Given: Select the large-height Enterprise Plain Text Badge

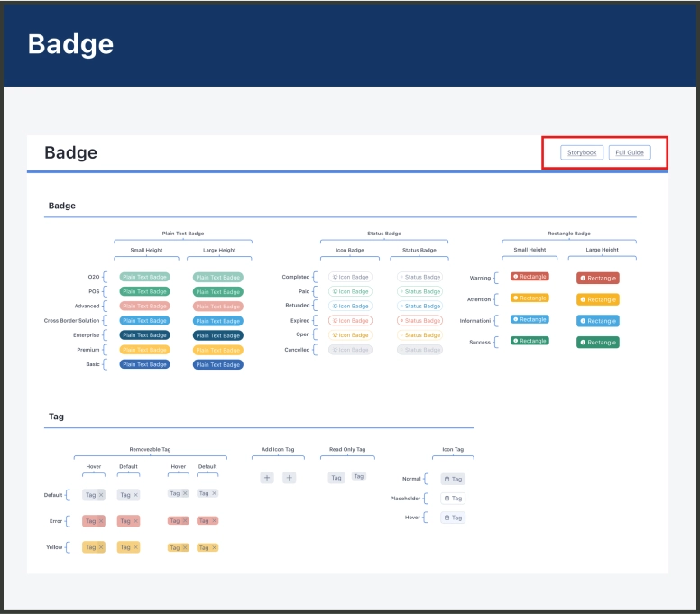Looking at the screenshot, I should pos(218,335).
